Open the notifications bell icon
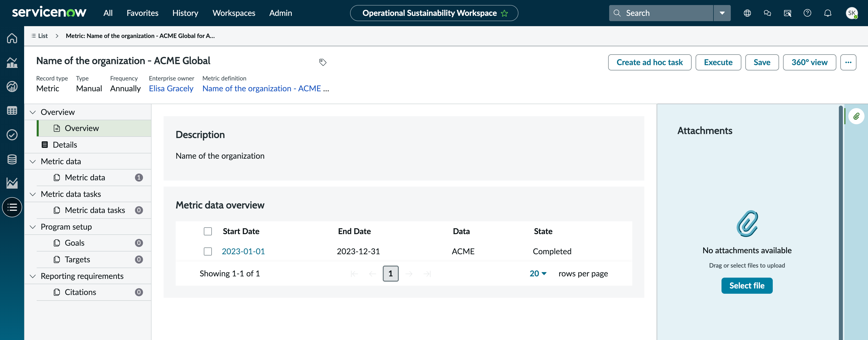The height and width of the screenshot is (340, 868). pyautogui.click(x=828, y=13)
